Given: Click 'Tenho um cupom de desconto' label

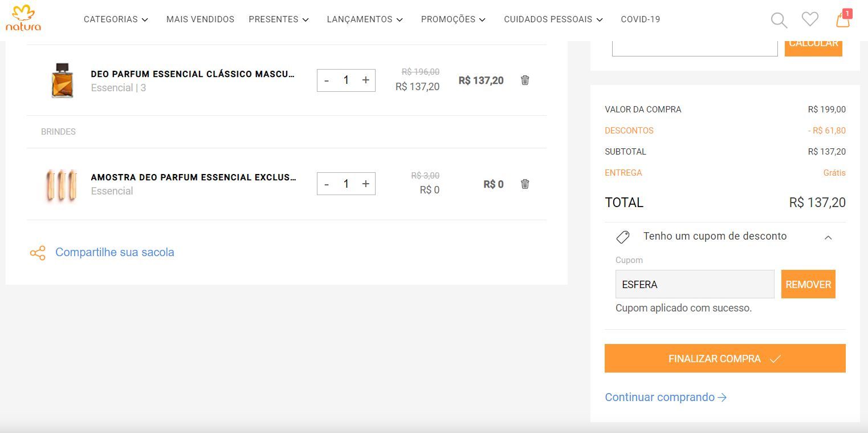Looking at the screenshot, I should (x=715, y=236).
